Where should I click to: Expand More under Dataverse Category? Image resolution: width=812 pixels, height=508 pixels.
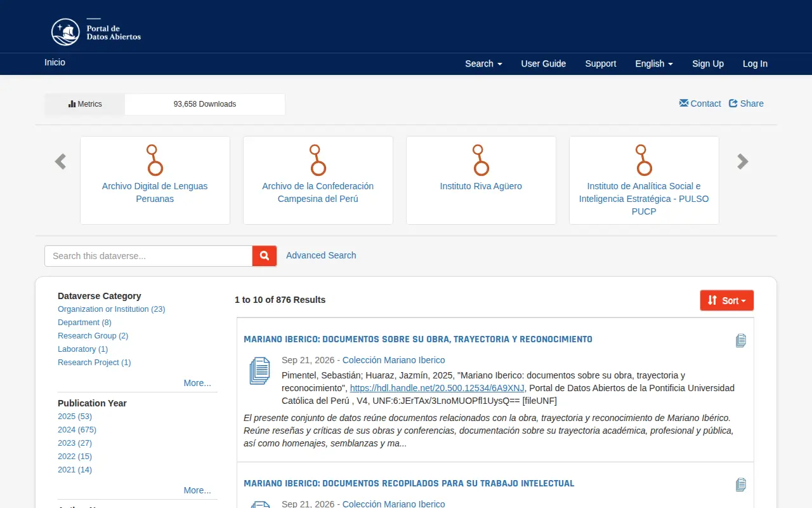point(197,383)
